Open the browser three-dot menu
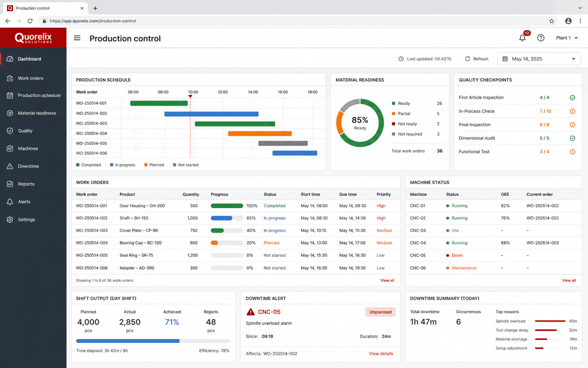Image resolution: width=588 pixels, height=368 pixels. point(580,21)
